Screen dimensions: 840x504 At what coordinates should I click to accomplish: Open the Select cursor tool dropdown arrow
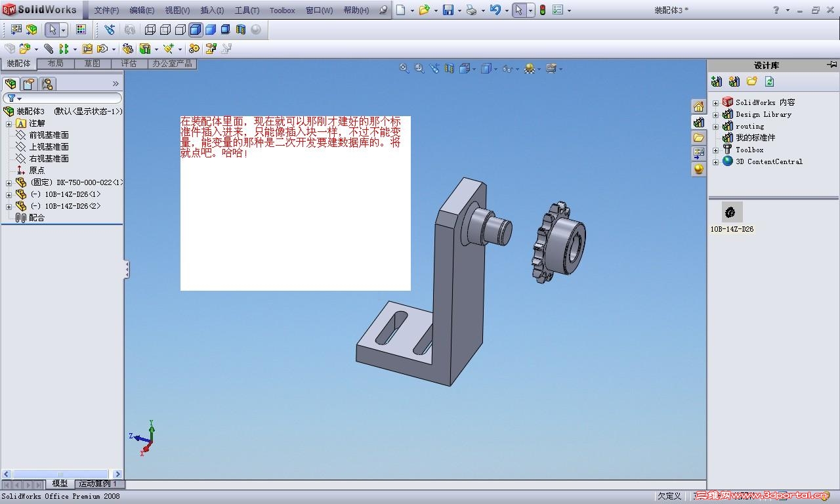tap(63, 30)
